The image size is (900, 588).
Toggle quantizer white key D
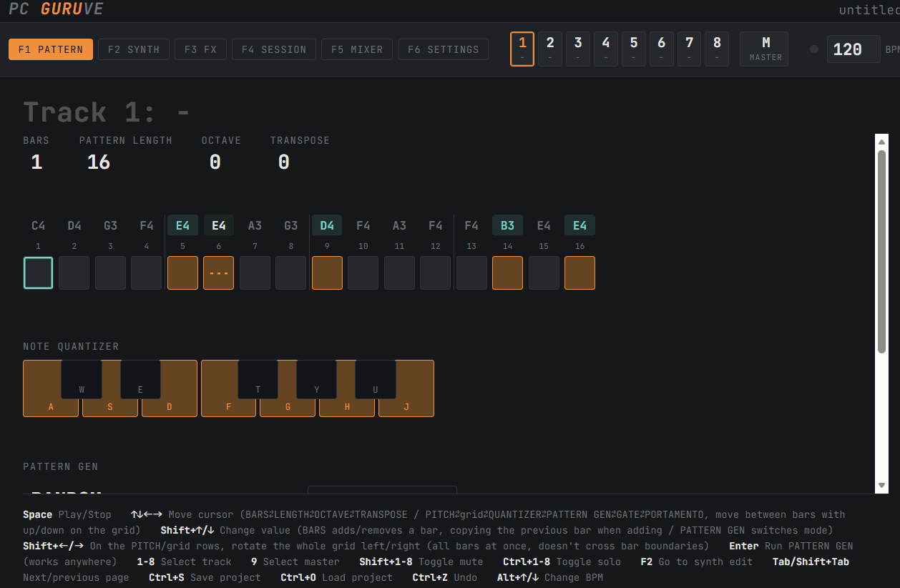click(x=170, y=406)
